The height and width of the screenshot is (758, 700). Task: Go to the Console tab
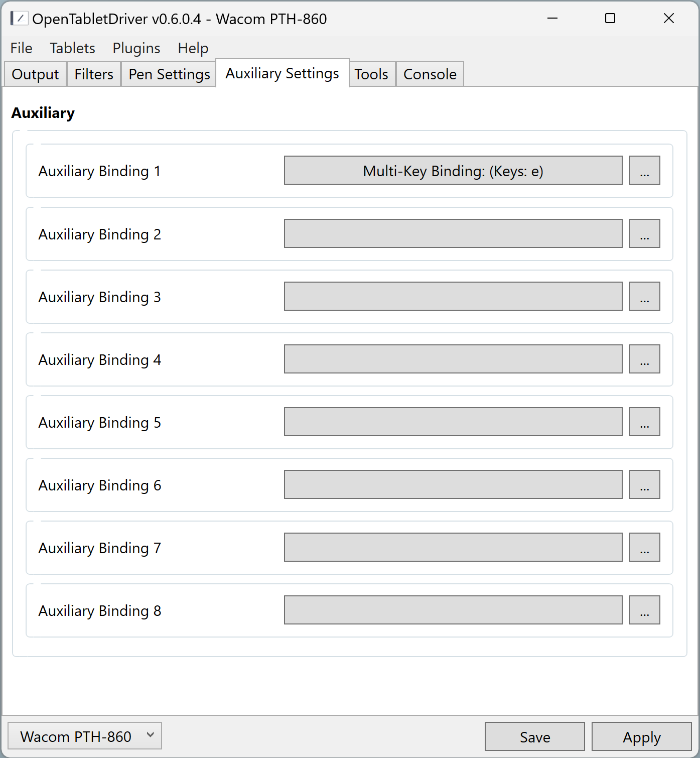tap(430, 74)
